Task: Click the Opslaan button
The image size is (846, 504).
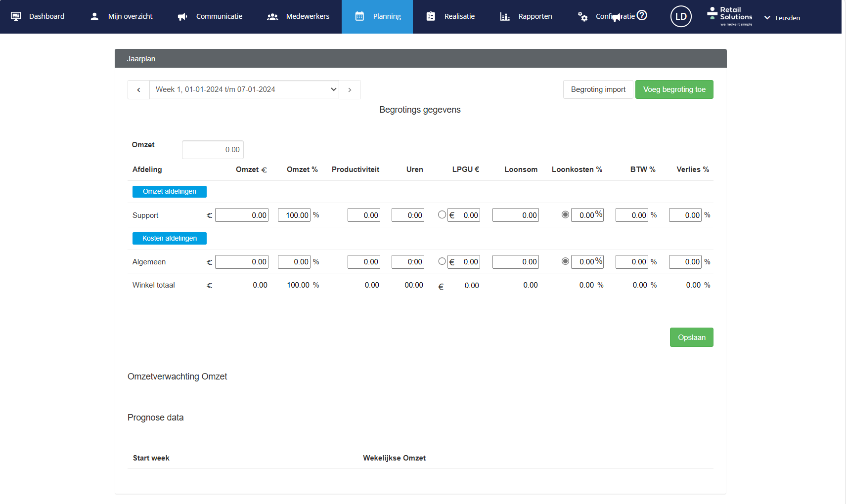Action: [691, 337]
